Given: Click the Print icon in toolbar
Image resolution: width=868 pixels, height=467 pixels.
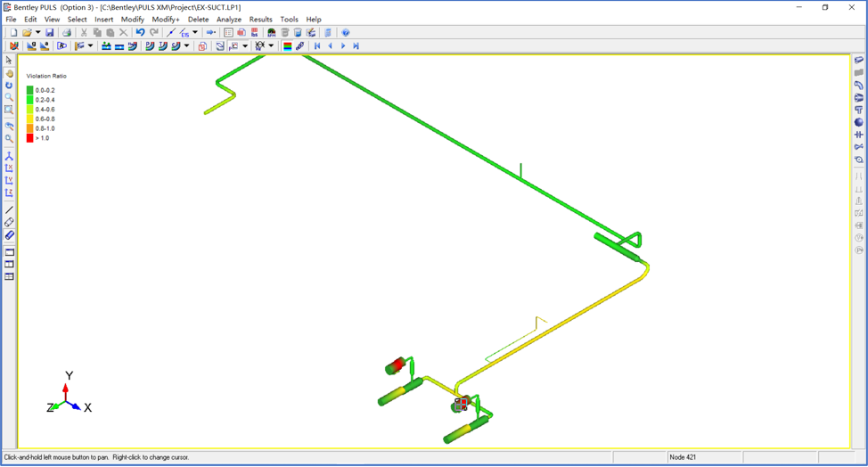Looking at the screenshot, I should coord(66,33).
